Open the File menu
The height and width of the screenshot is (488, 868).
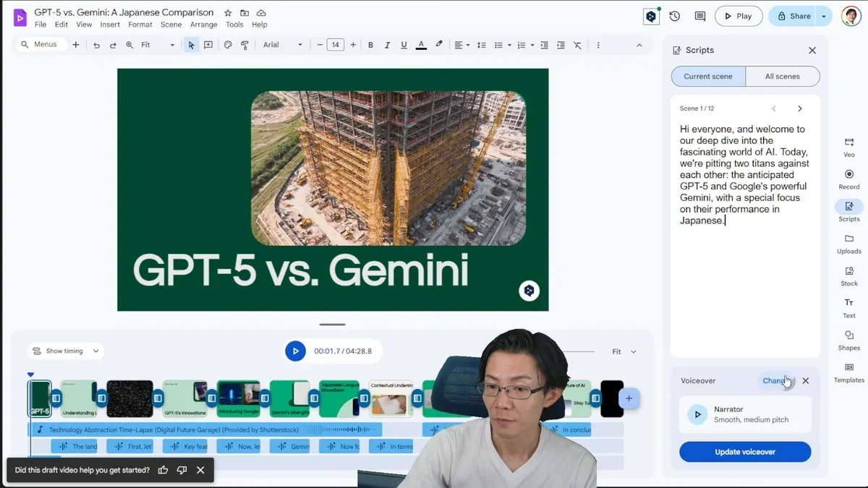tap(41, 25)
